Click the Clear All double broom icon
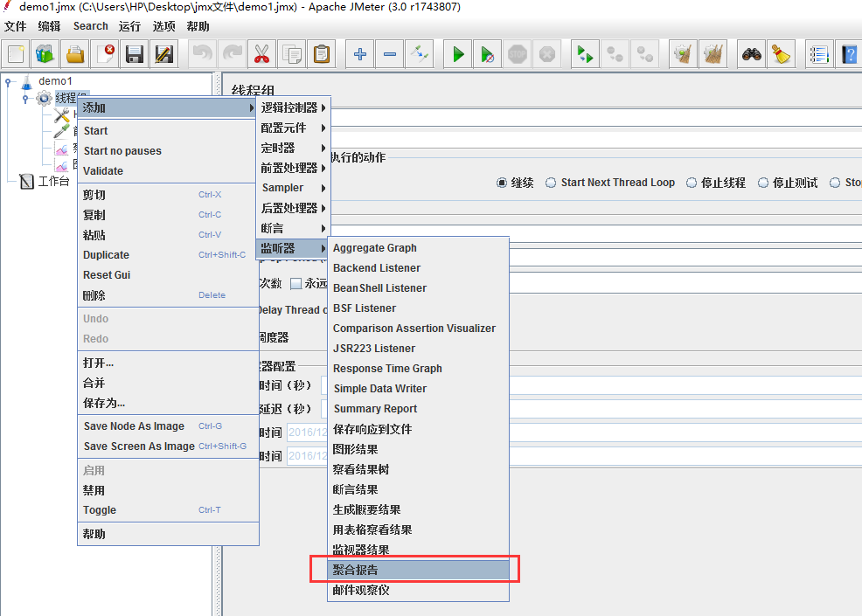Viewport: 862px width, 616px height. (713, 54)
